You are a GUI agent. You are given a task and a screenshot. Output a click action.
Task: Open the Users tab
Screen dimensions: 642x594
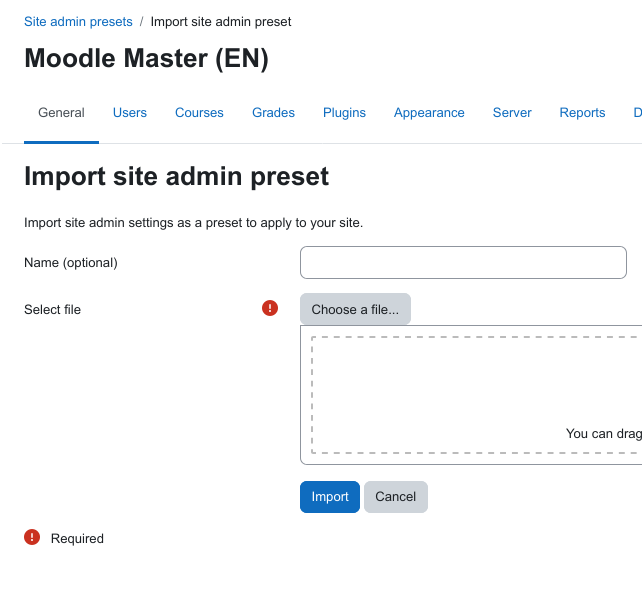click(x=130, y=113)
